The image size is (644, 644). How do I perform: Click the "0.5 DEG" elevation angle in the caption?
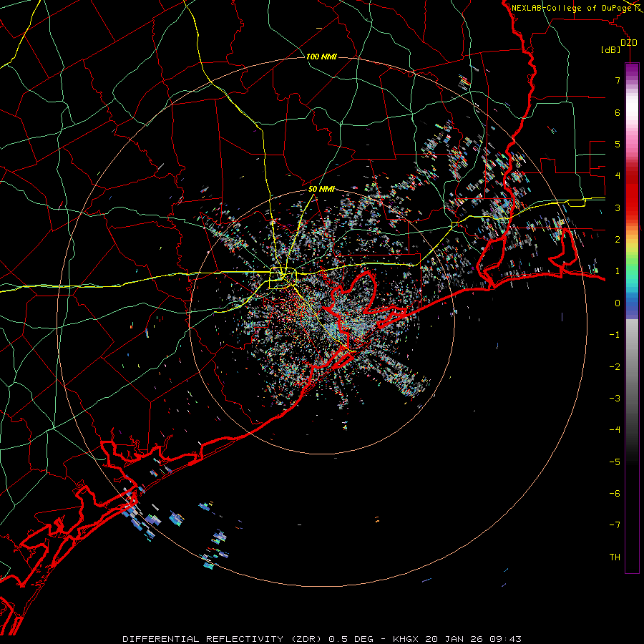(x=351, y=639)
